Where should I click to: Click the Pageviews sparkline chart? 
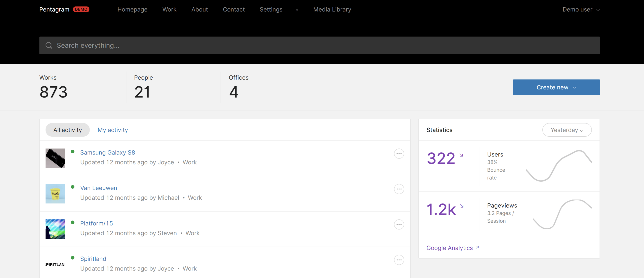[562, 214]
